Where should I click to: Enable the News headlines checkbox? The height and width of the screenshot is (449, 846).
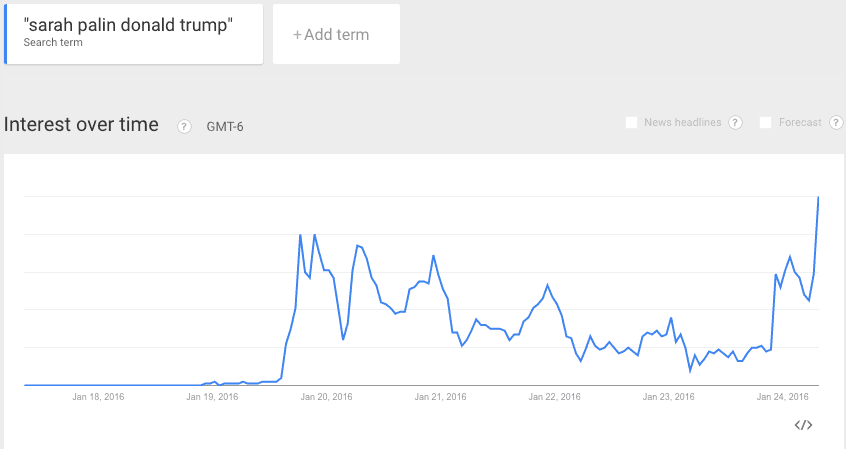(631, 123)
